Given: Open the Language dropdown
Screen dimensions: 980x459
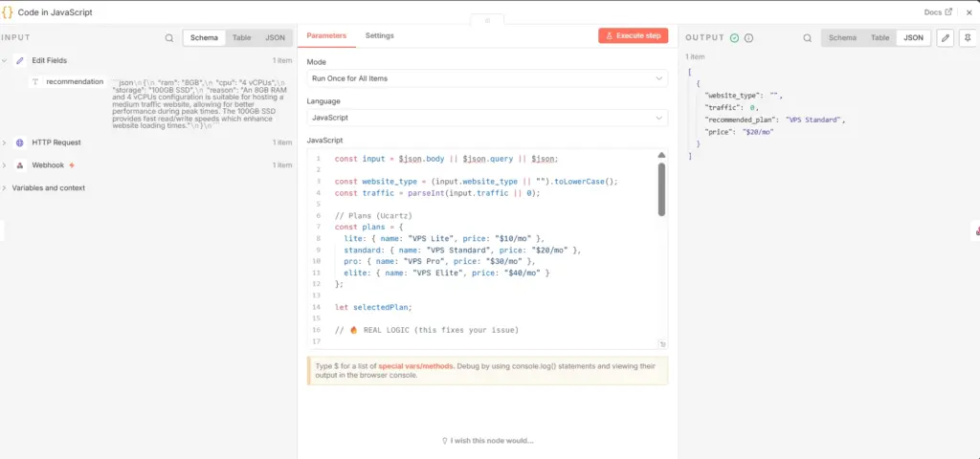Looking at the screenshot, I should [x=487, y=118].
